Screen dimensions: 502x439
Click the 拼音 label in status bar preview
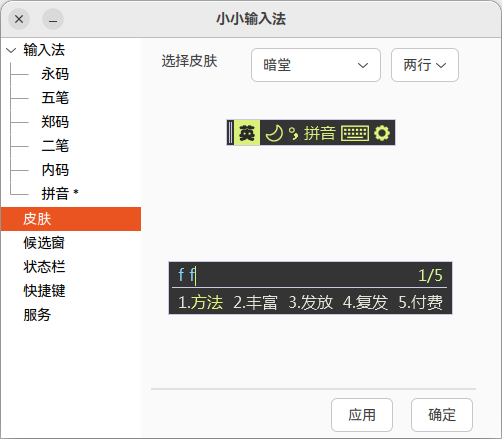point(320,133)
